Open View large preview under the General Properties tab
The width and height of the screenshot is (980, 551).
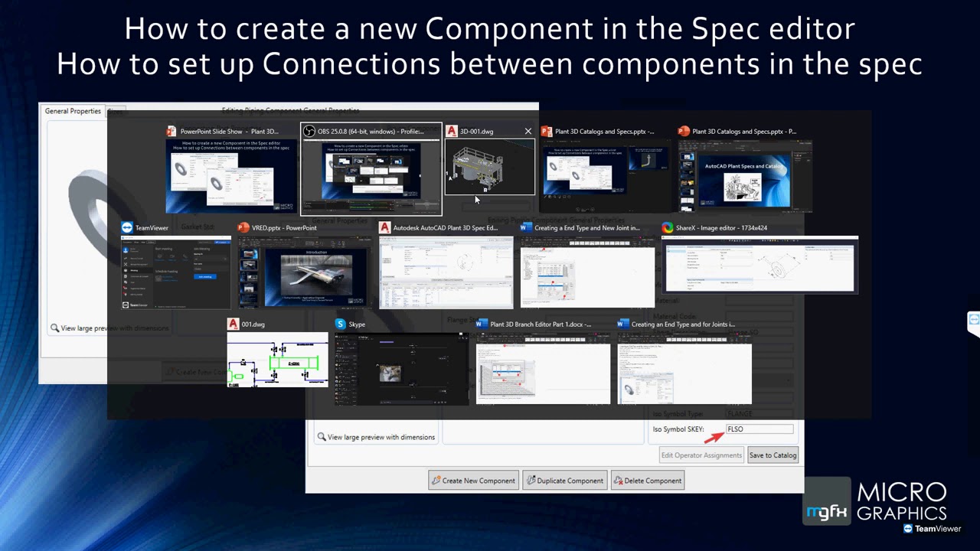[x=109, y=328]
